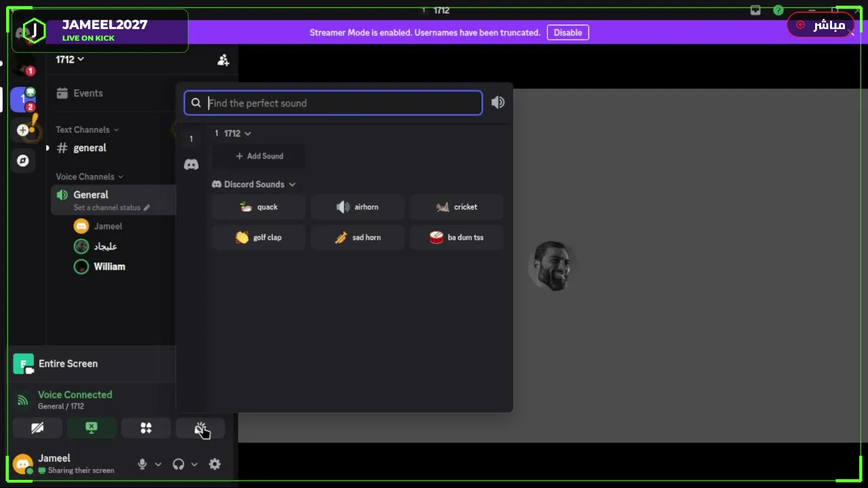The height and width of the screenshot is (488, 868).
Task: Play the cricket sound
Action: [456, 207]
